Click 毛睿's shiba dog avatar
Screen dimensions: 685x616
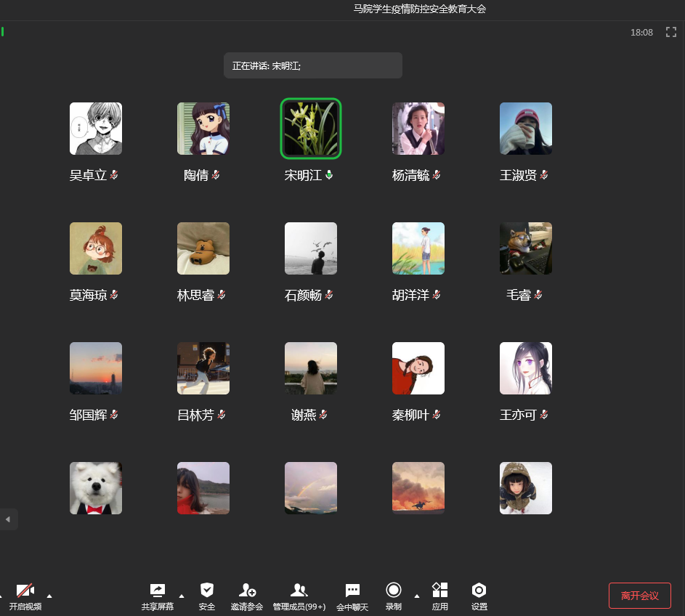pyautogui.click(x=525, y=248)
